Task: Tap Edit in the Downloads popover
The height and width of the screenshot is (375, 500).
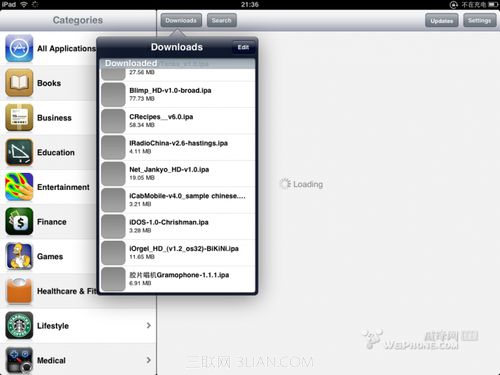Action: [243, 47]
